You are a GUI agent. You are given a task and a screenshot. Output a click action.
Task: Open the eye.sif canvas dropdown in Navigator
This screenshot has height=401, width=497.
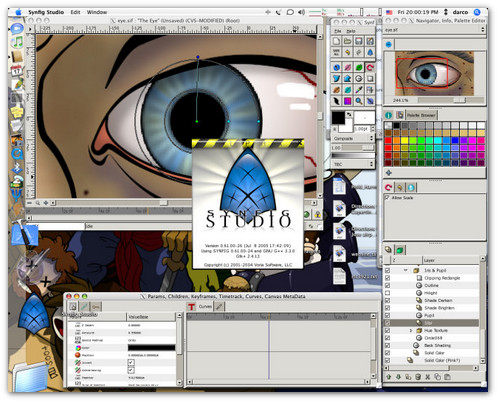(x=435, y=30)
